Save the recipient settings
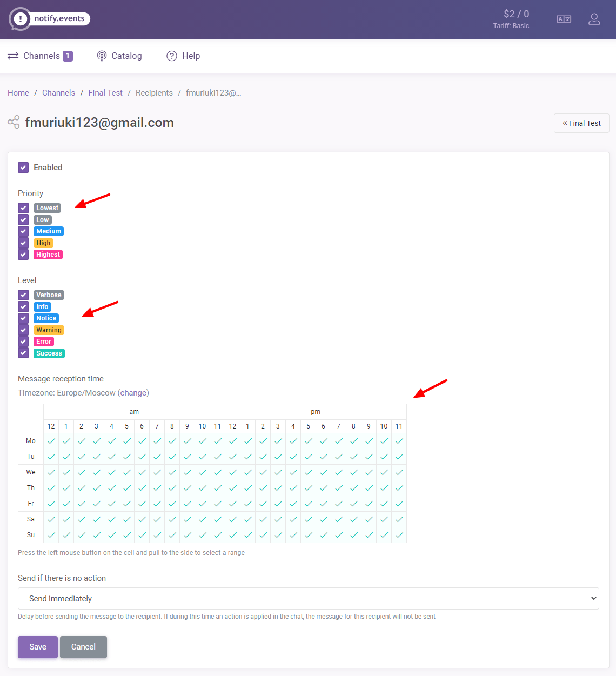Image resolution: width=616 pixels, height=676 pixels. point(38,647)
